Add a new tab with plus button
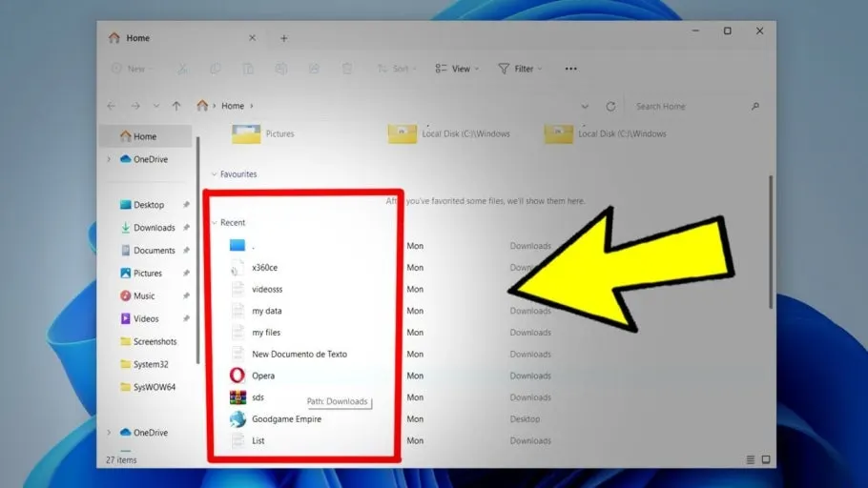Image resolution: width=868 pixels, height=488 pixels. pyautogui.click(x=283, y=38)
